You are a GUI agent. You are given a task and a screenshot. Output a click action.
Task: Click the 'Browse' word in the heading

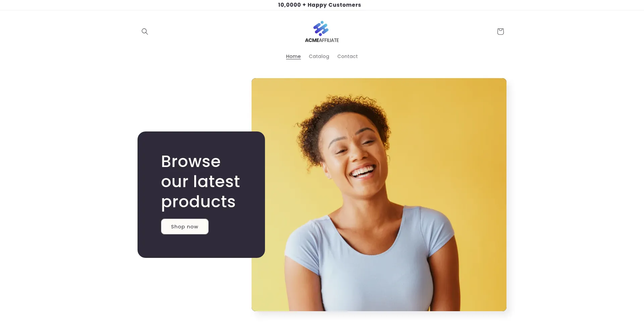point(191,162)
